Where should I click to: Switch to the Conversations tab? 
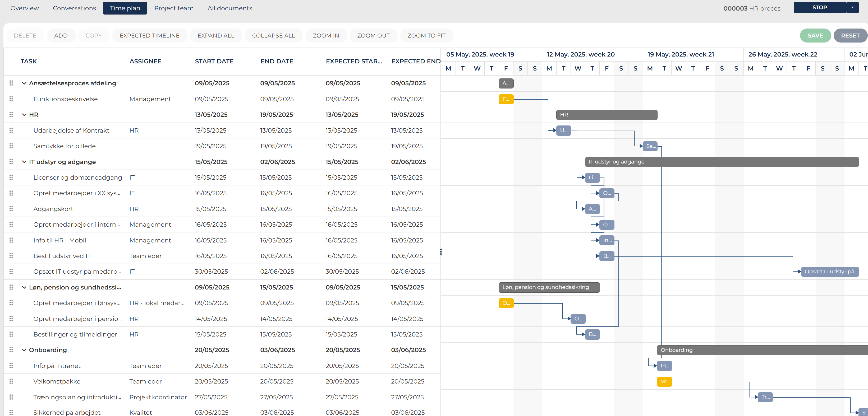[74, 8]
